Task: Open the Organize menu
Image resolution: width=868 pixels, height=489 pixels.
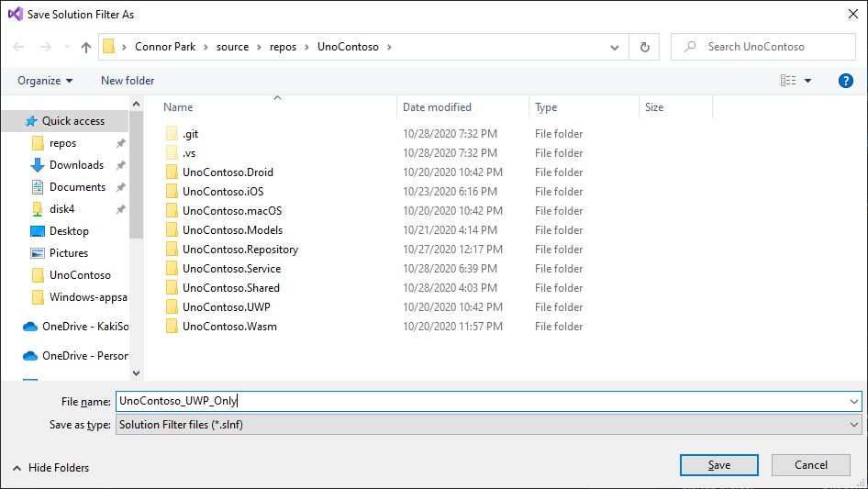Action: pos(45,81)
